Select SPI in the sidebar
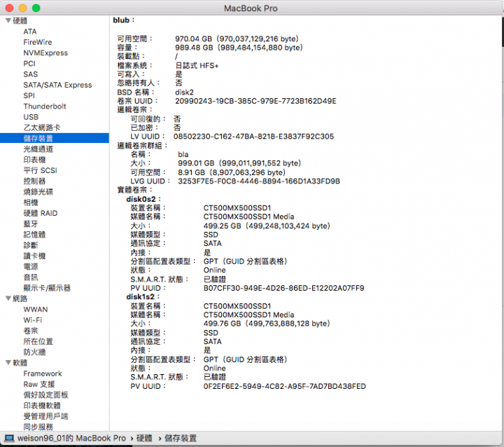The width and height of the screenshot is (504, 447). [29, 95]
